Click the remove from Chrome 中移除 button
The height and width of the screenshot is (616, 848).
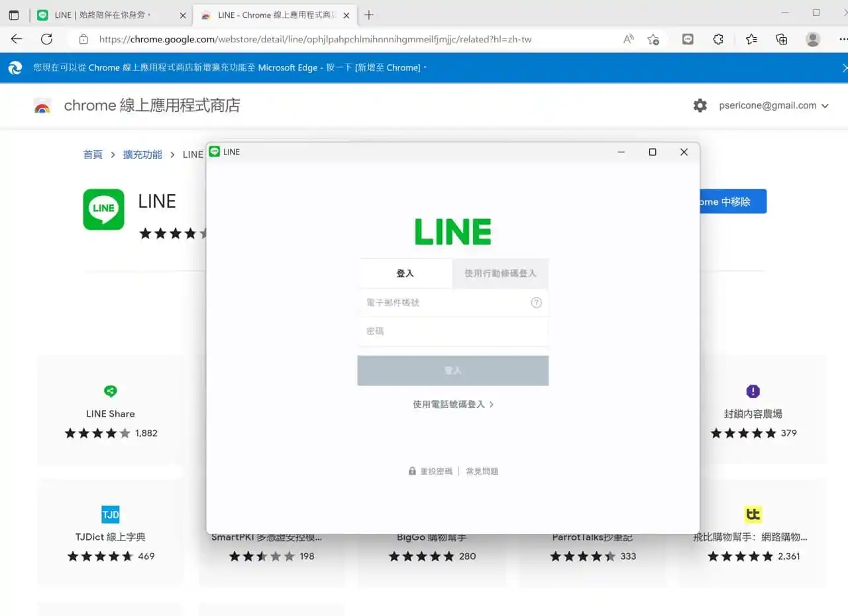[x=733, y=201]
